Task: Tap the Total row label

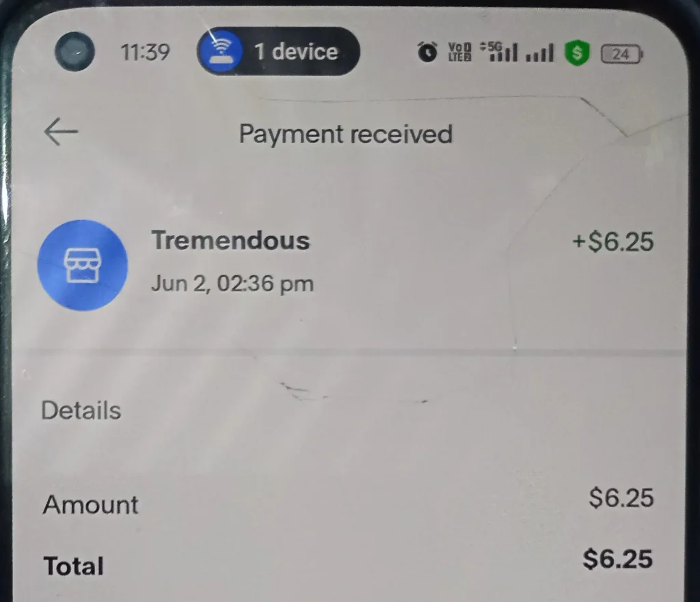Action: coord(74,566)
